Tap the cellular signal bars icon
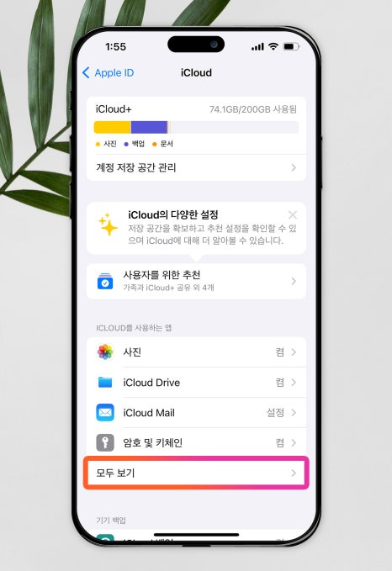 pos(257,47)
